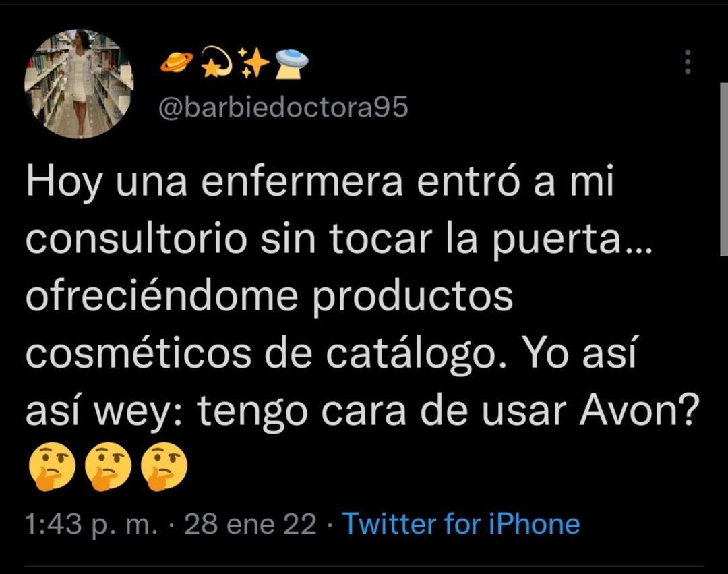
Task: Click the first thinking face emoji
Action: tap(52, 466)
